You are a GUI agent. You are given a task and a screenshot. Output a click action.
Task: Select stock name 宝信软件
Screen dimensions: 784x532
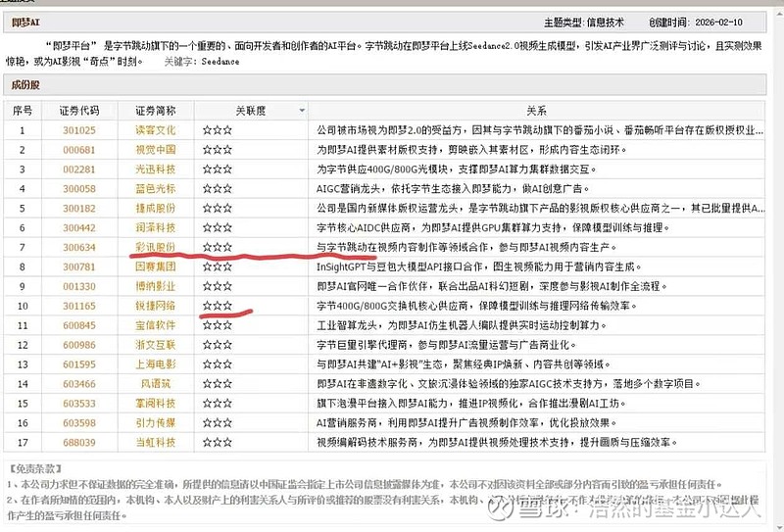click(x=156, y=325)
